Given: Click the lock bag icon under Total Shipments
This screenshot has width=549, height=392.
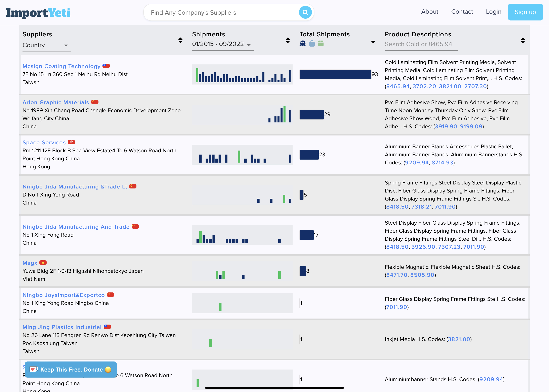Looking at the screenshot, I should 312,43.
